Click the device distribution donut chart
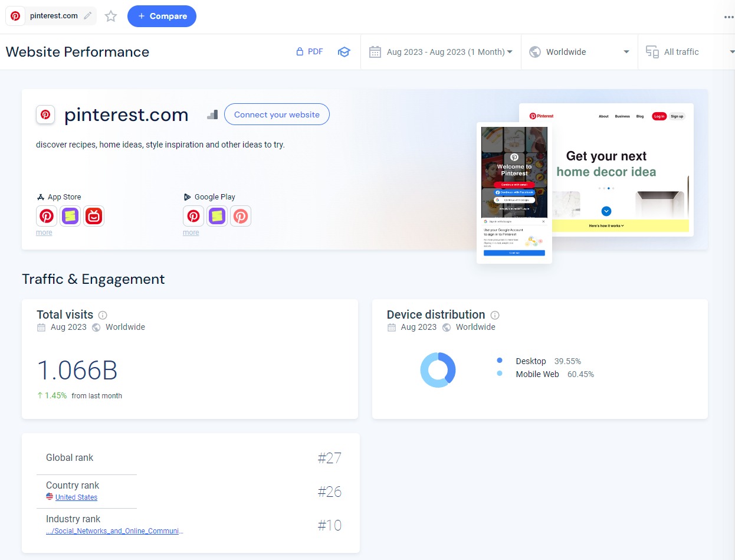 point(438,370)
